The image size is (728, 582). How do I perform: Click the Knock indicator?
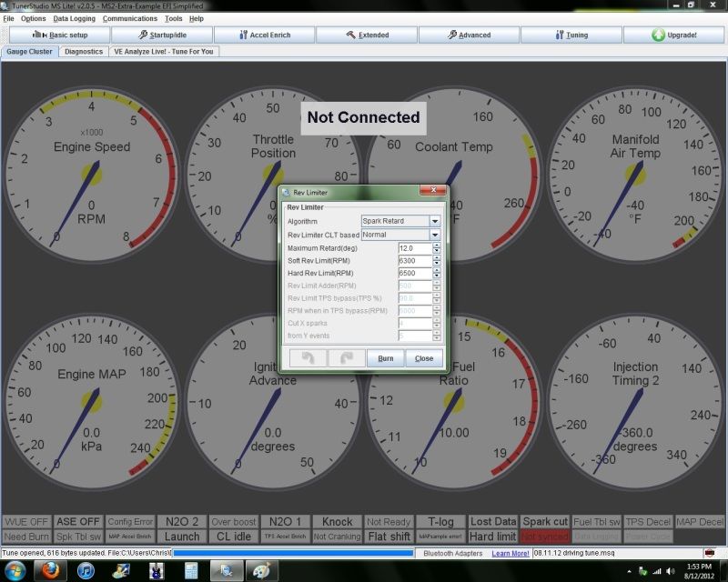[337, 522]
